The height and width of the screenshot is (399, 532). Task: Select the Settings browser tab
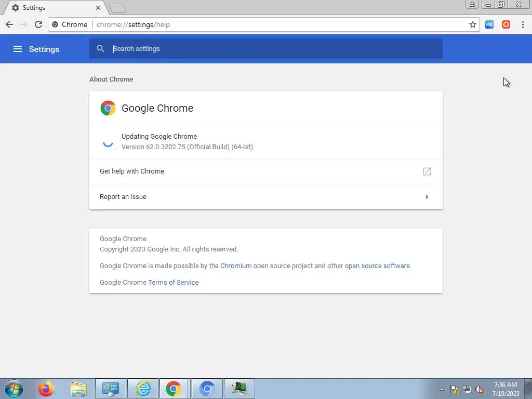tap(55, 7)
